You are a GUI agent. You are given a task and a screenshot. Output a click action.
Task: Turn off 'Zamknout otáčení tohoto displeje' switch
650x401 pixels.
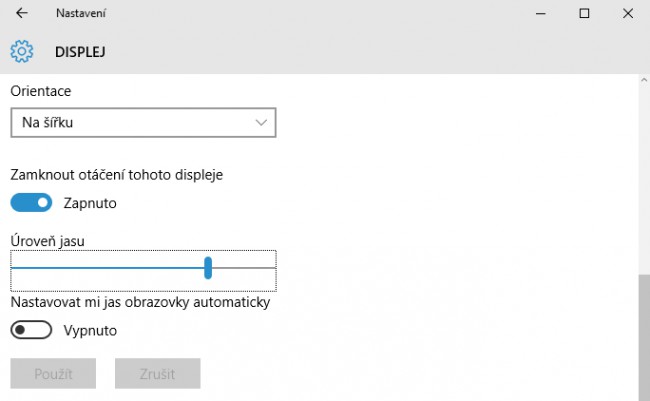click(x=31, y=203)
